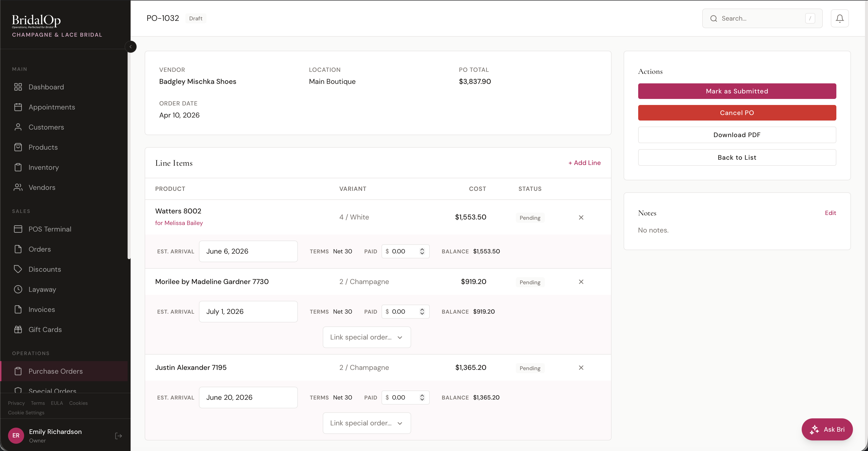
Task: Click the Invoices file icon
Action: click(x=18, y=310)
